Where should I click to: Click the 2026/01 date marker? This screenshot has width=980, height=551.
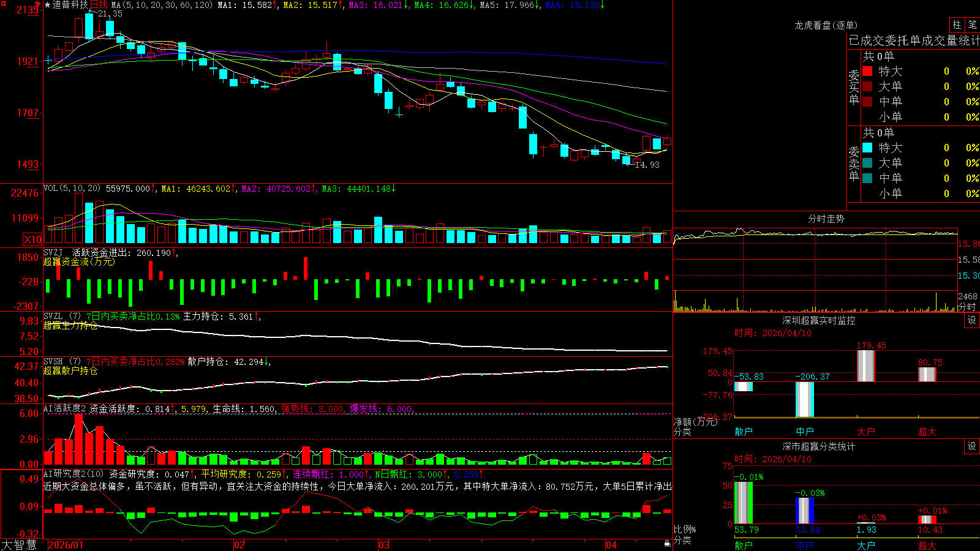point(66,545)
